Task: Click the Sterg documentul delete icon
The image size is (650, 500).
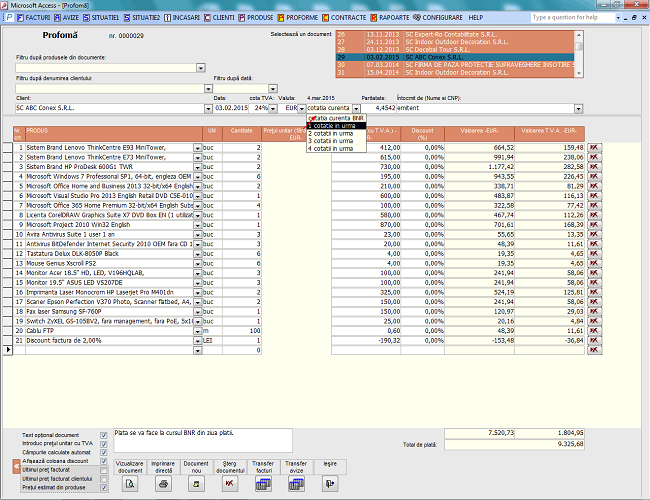Action: click(230, 483)
